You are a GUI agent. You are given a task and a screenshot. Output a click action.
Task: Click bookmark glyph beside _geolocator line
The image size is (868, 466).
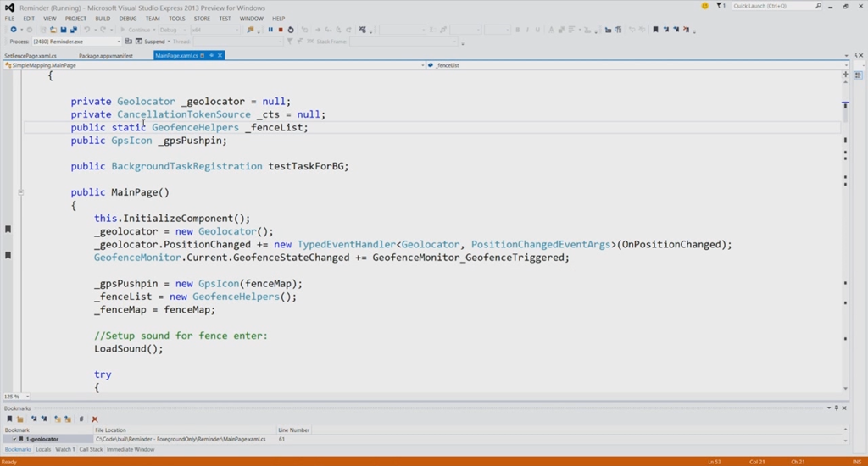pos(8,229)
